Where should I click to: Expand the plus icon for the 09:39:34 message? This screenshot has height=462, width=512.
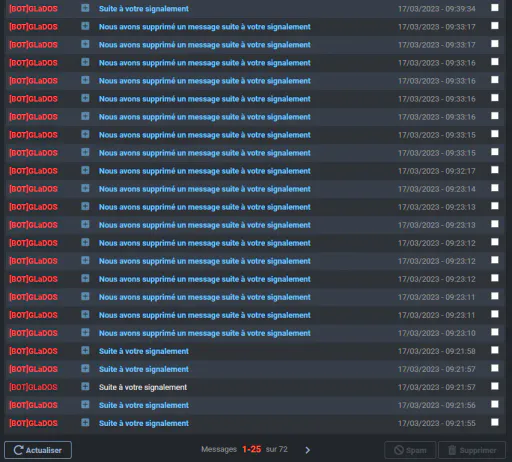click(x=85, y=8)
